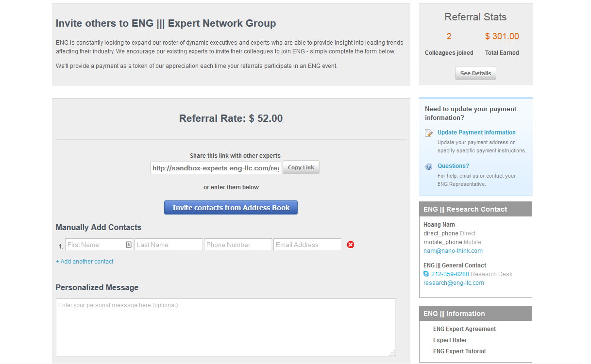The image size is (591, 364).
Task: Open the ENG Expert Agreement document
Action: coord(464,329)
